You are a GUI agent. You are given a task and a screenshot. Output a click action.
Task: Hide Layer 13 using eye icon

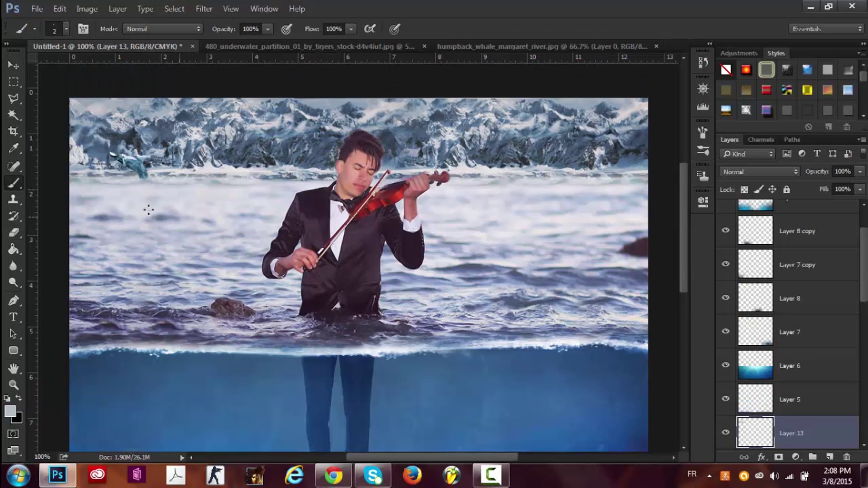pyautogui.click(x=726, y=432)
